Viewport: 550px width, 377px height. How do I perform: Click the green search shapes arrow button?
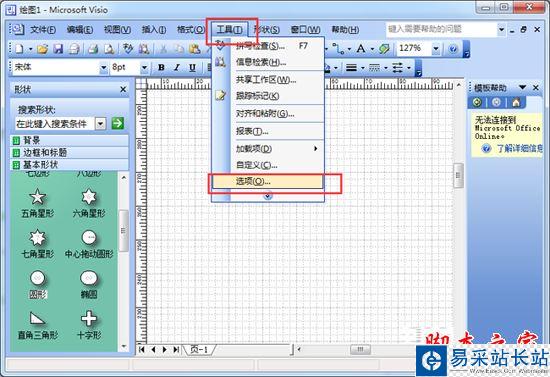(118, 123)
